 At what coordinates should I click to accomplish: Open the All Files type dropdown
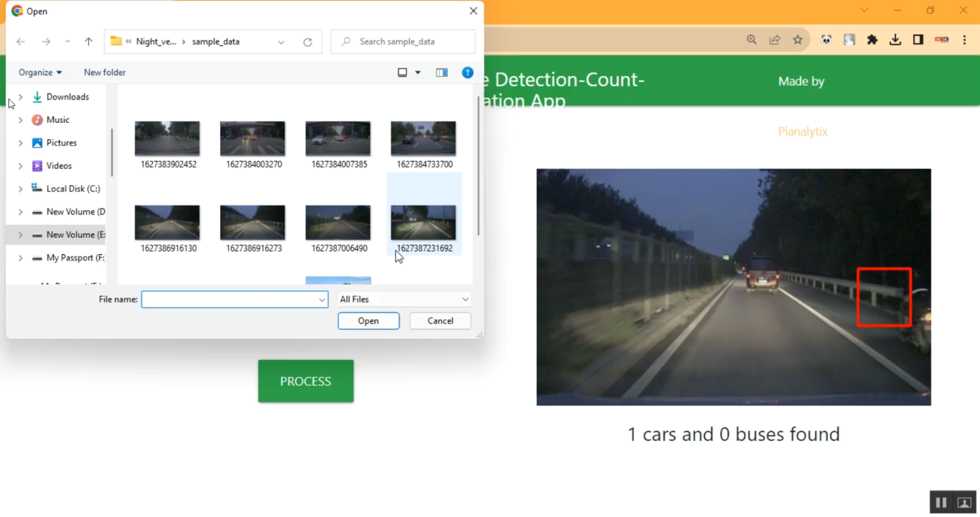(404, 299)
